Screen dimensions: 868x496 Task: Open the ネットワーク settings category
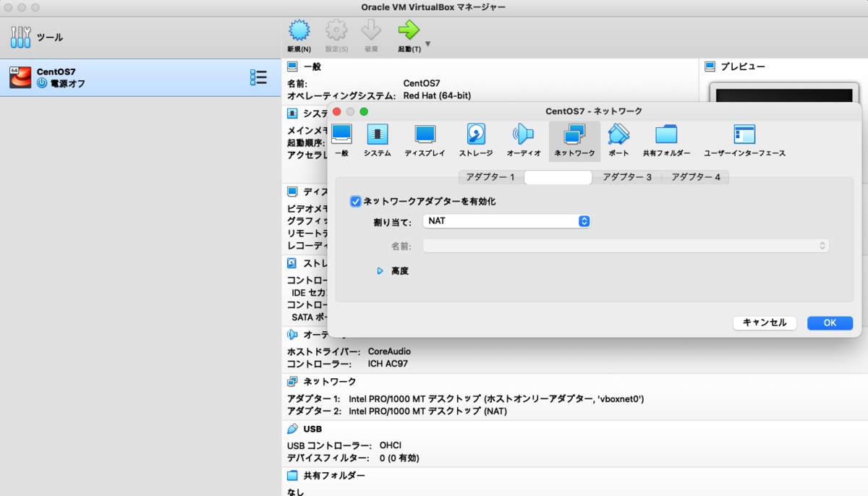(x=574, y=140)
